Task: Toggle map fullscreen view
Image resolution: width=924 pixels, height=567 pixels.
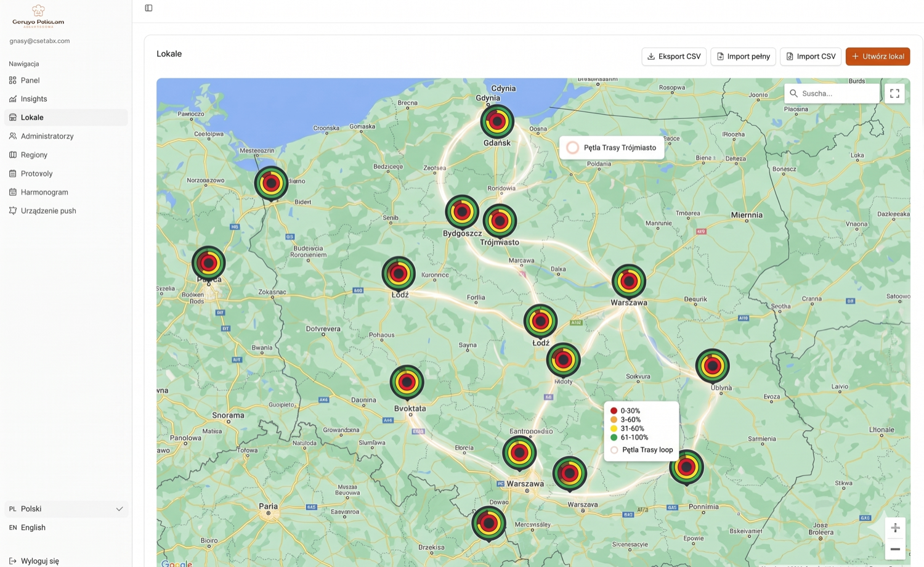Action: [x=894, y=94]
